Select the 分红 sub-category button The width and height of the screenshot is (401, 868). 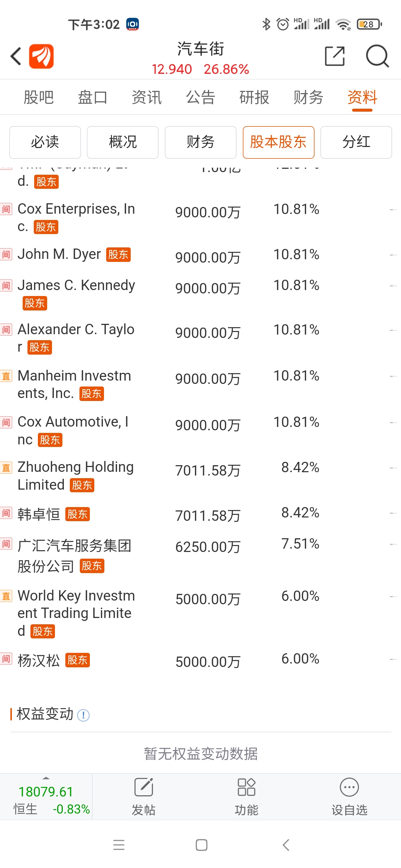356,142
